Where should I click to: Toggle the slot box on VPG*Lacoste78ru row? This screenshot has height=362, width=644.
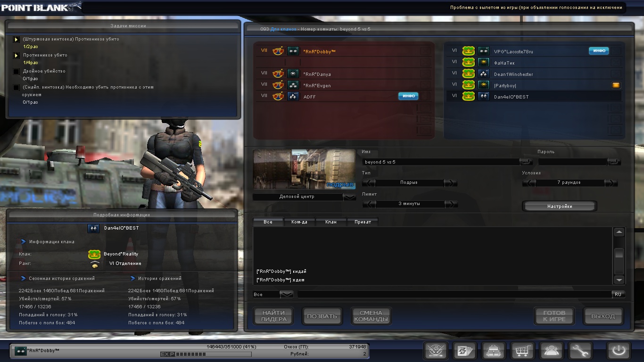(616, 51)
